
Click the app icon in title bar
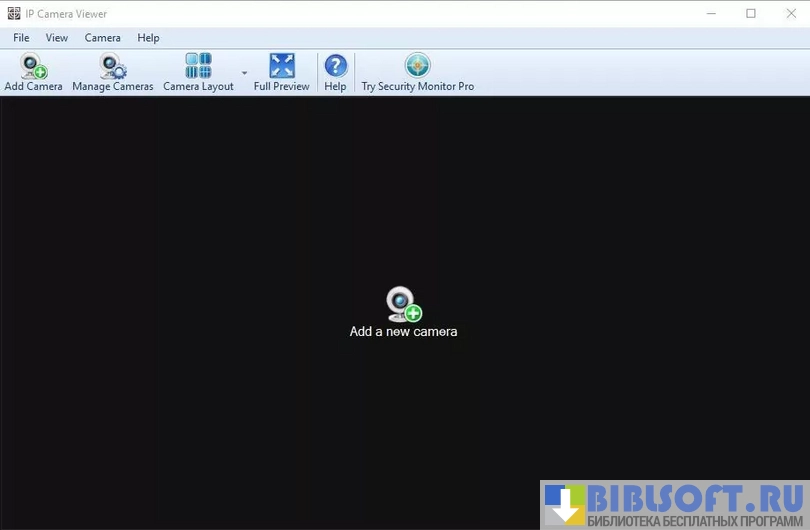13,13
